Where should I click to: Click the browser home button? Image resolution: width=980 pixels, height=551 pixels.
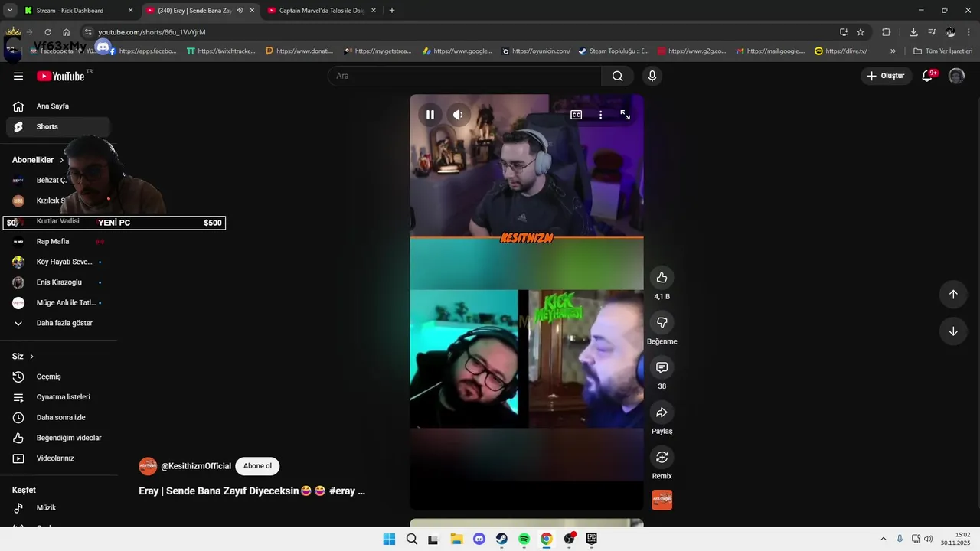(x=67, y=32)
